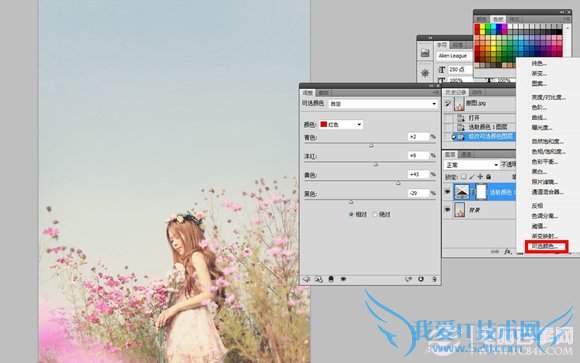Click the 黄色 value field showing +43
The image size is (580, 363).
[x=418, y=174]
